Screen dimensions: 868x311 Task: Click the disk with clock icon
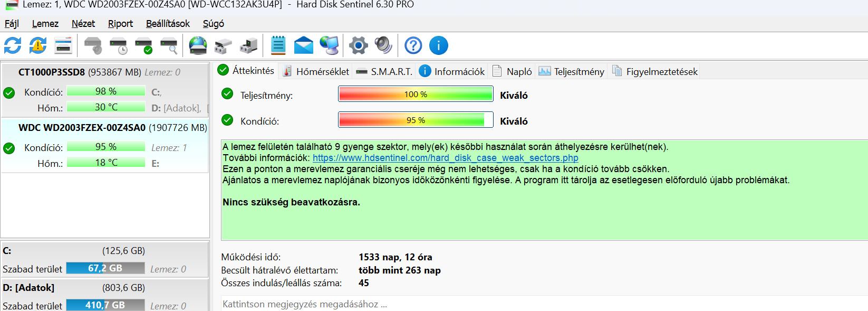[x=119, y=45]
